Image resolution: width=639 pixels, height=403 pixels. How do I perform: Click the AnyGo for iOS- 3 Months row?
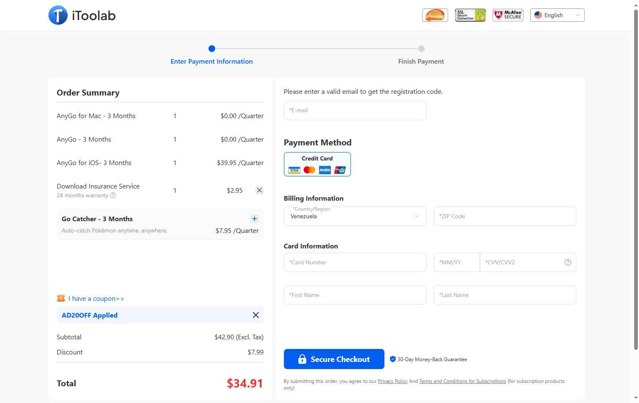[x=160, y=163]
